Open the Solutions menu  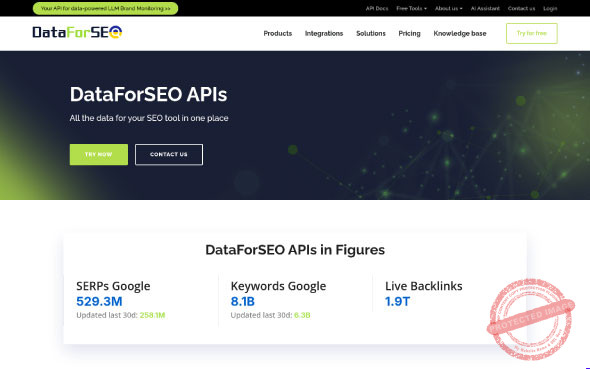tap(371, 33)
